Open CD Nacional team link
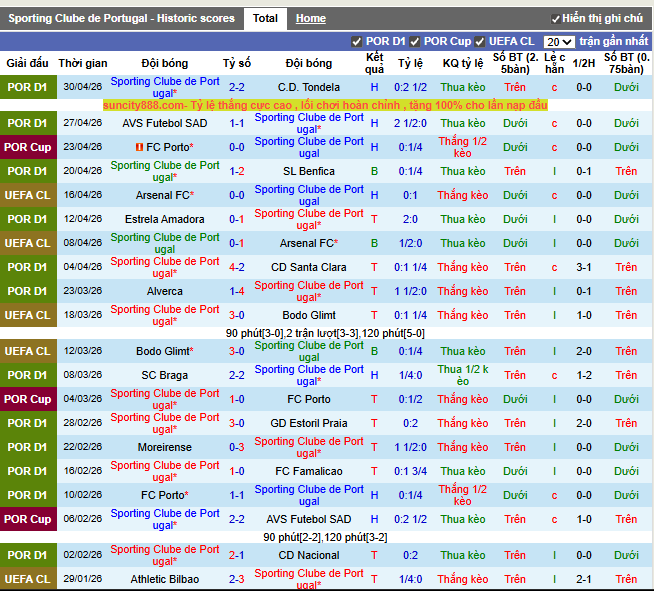Viewport: 654px width, 591px height. point(309,556)
